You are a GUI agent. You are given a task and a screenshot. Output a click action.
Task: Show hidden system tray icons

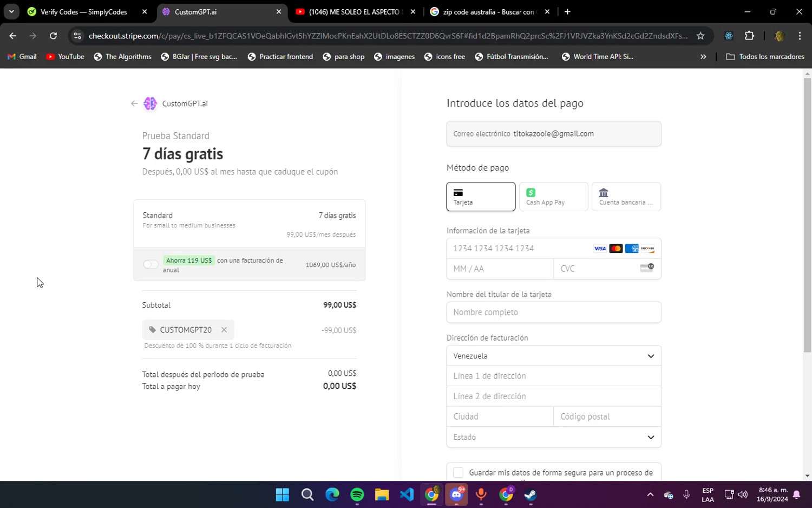(650, 494)
